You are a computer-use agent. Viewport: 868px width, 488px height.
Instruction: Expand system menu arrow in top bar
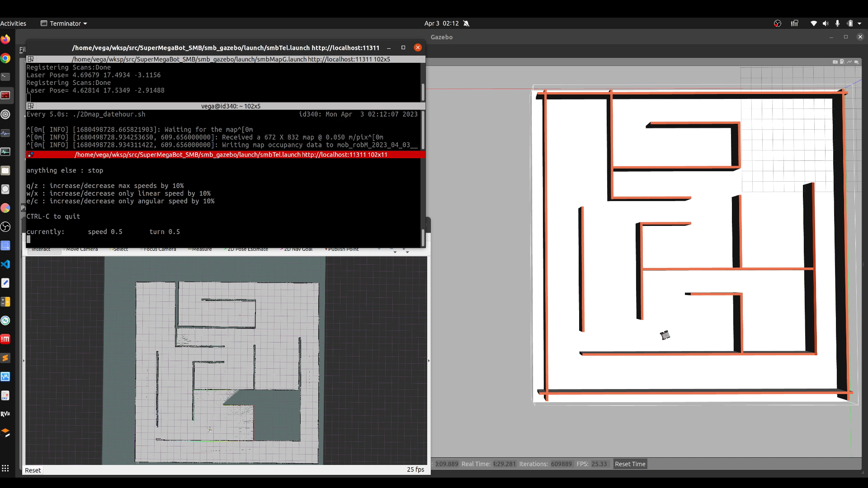tap(859, 23)
